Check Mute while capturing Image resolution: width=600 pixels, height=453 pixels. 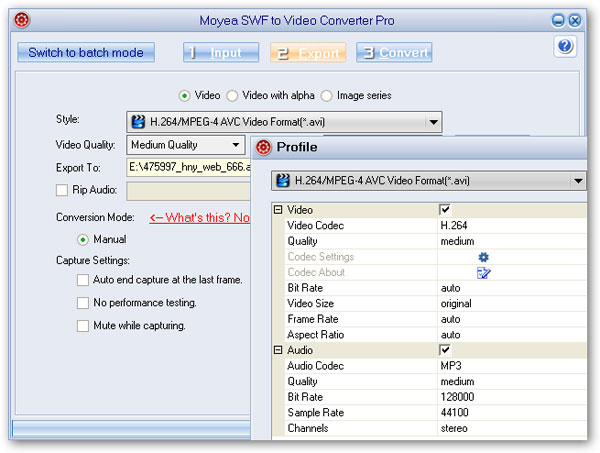tap(83, 326)
